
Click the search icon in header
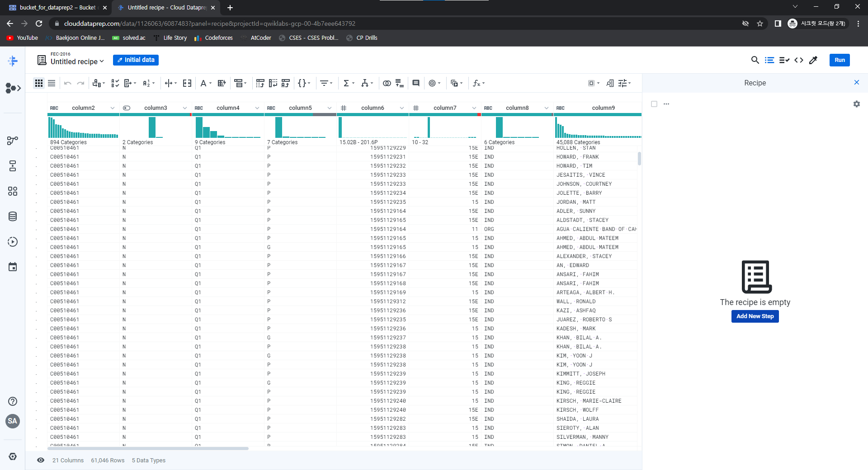point(755,60)
